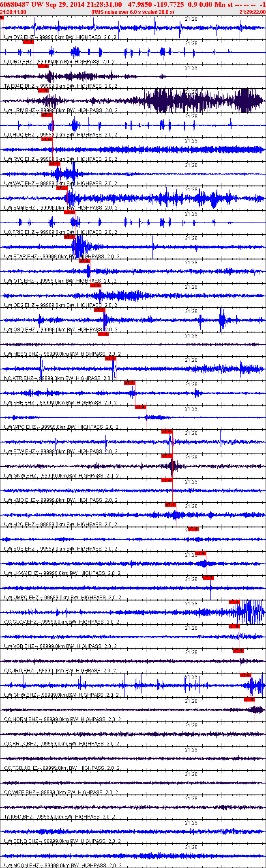266x868 pixels.
Task: Select the pick marker on the UO HUO trace
Action: click(x=47, y=114)
